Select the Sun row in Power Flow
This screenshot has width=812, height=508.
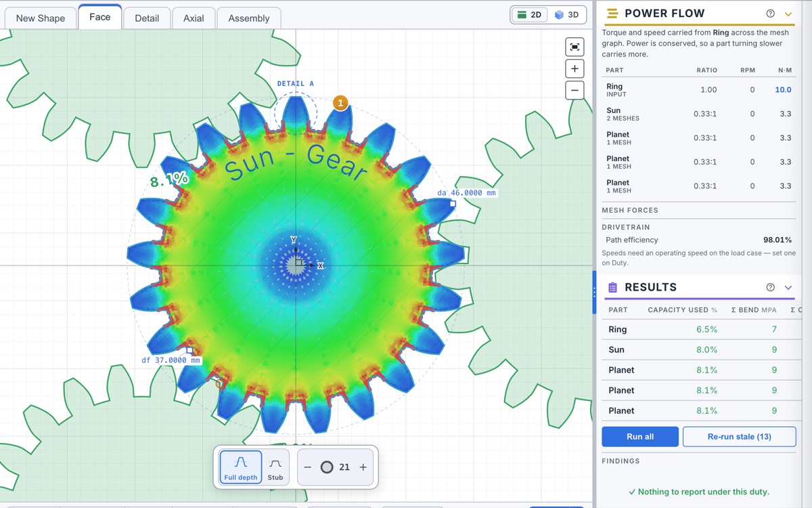click(x=699, y=114)
